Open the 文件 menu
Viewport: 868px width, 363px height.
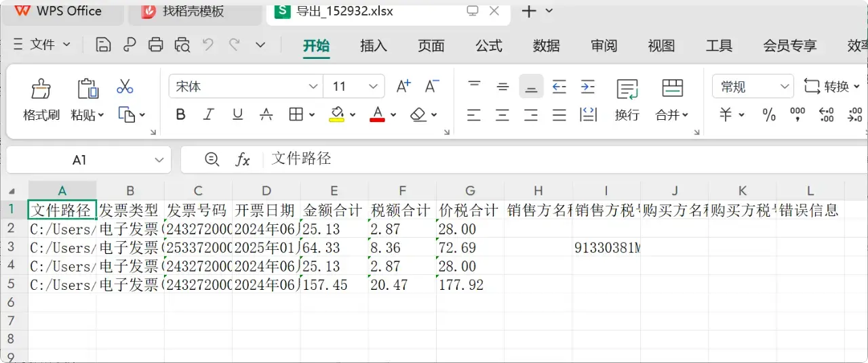[41, 45]
